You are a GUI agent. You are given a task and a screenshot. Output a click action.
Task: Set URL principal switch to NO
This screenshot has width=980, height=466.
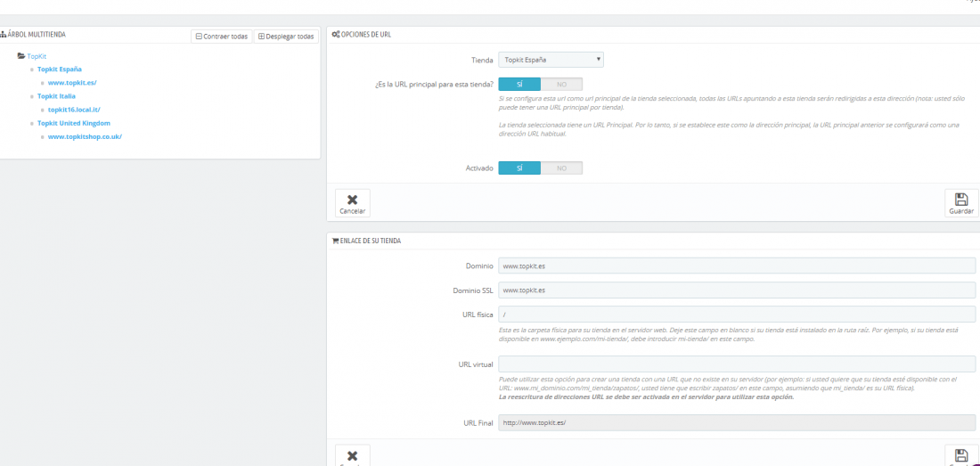pos(561,85)
